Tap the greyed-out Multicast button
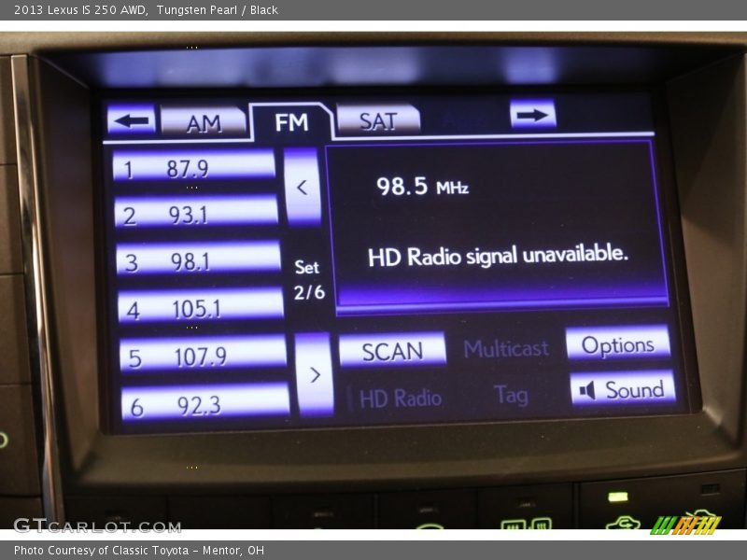 (506, 348)
